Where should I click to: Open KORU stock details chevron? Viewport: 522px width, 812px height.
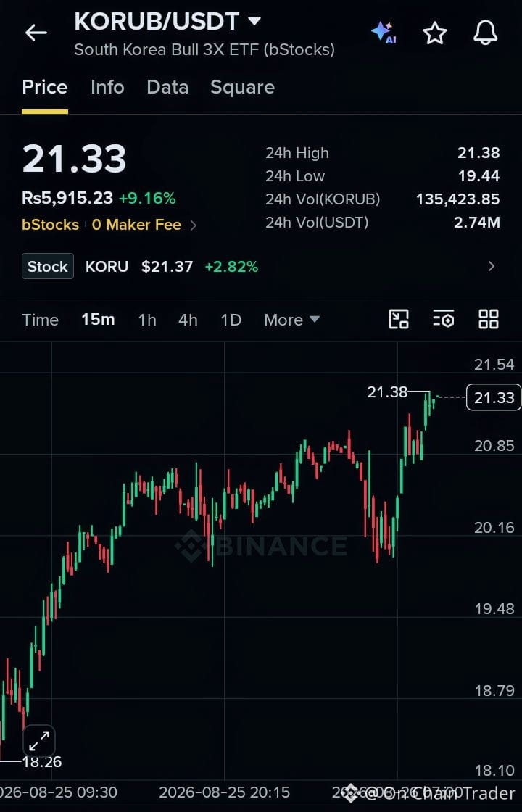tap(492, 267)
